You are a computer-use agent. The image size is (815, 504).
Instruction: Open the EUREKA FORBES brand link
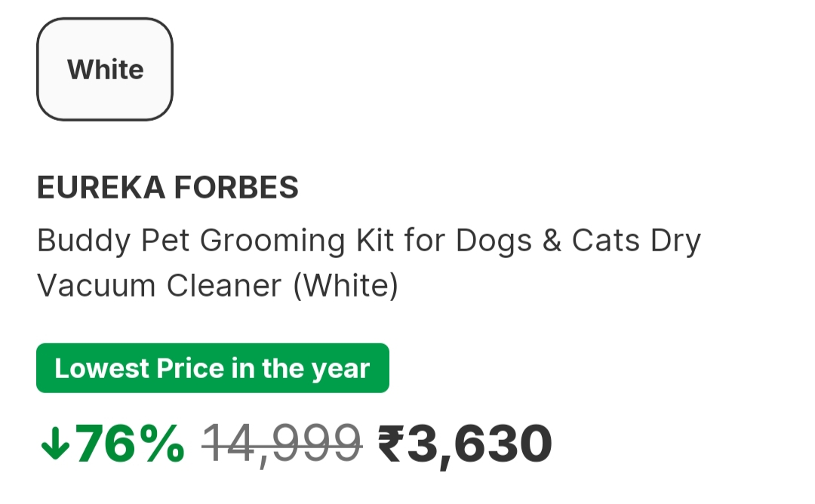point(168,188)
